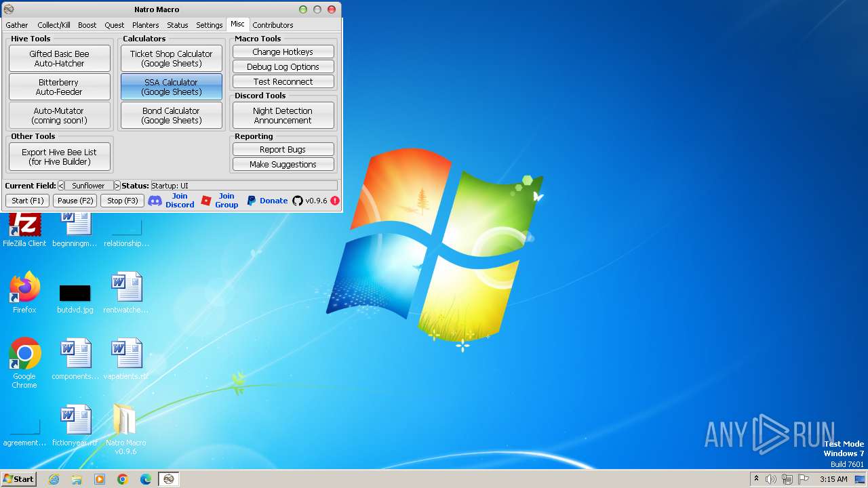
Task: Open Firefox desktop shortcut
Action: (24, 293)
